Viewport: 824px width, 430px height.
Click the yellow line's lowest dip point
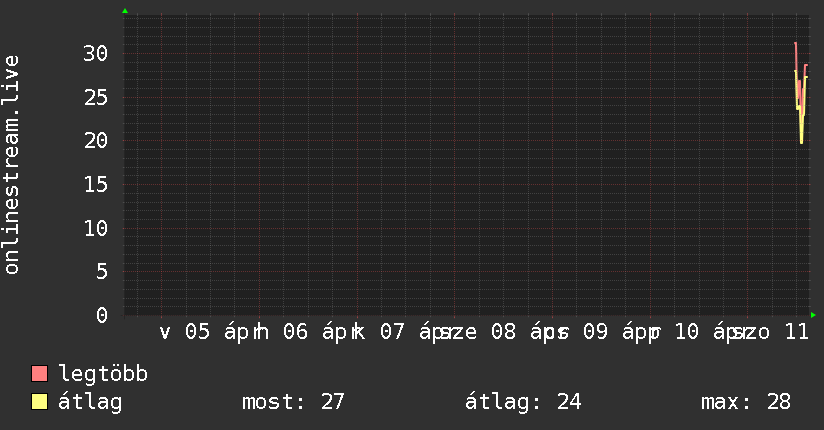[x=801, y=143]
